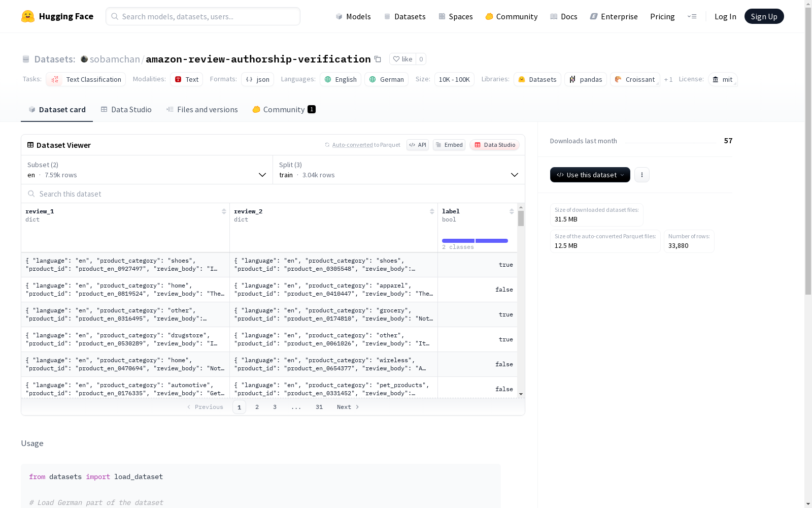Select current page 1 in pagination

pyautogui.click(x=239, y=407)
